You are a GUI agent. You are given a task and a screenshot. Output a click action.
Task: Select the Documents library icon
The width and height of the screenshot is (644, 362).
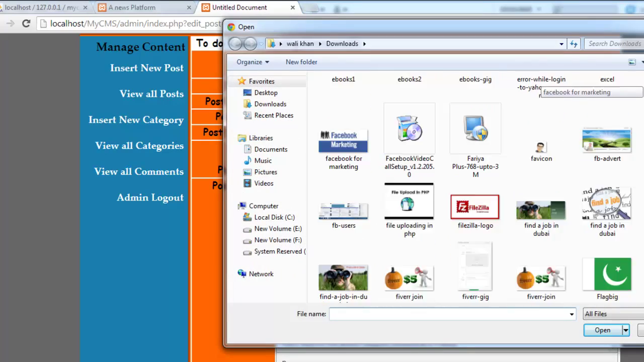click(x=247, y=149)
